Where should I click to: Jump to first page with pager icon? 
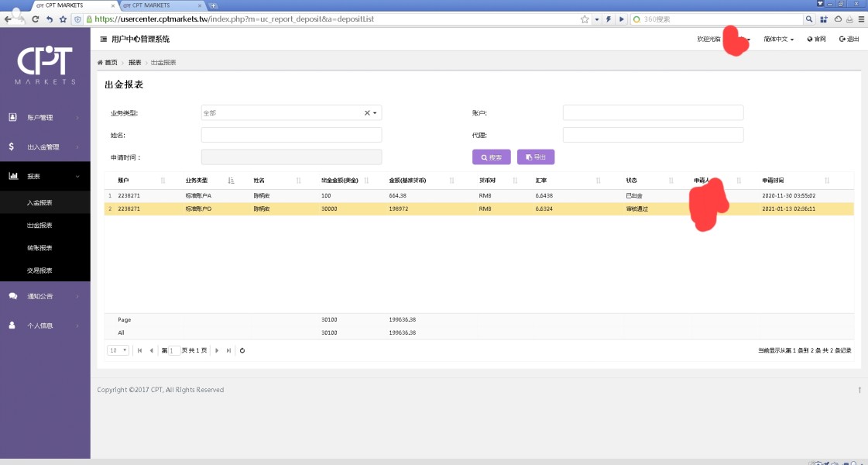(x=139, y=350)
